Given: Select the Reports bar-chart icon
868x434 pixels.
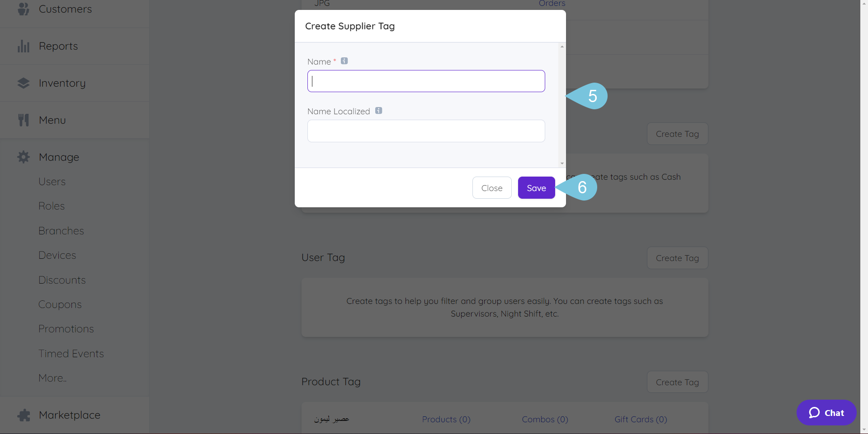Looking at the screenshot, I should click(23, 46).
